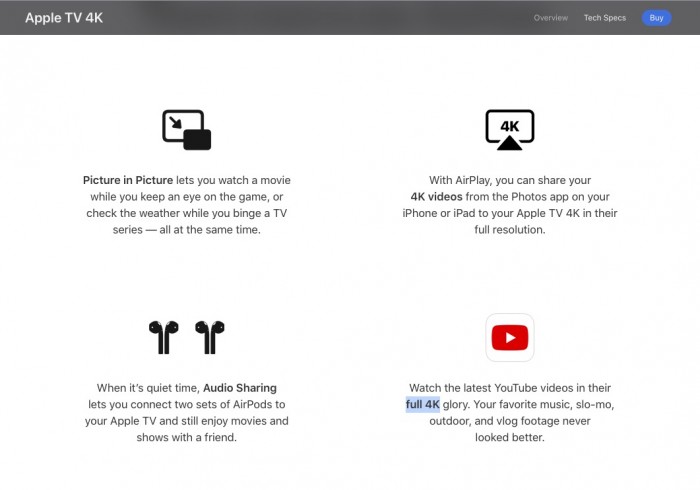Screen dimensions: 700x490
Task: Click the line "your Apple TV and still enjoy movies and"
Action: (187, 421)
